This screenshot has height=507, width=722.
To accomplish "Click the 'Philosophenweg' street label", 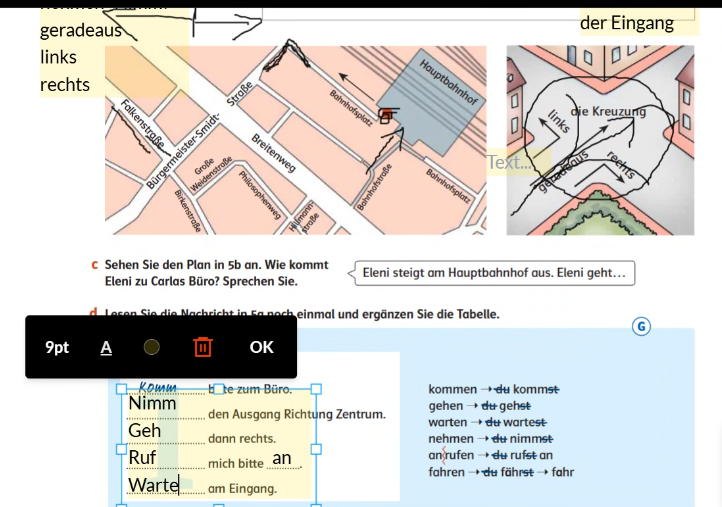I will tap(260, 195).
